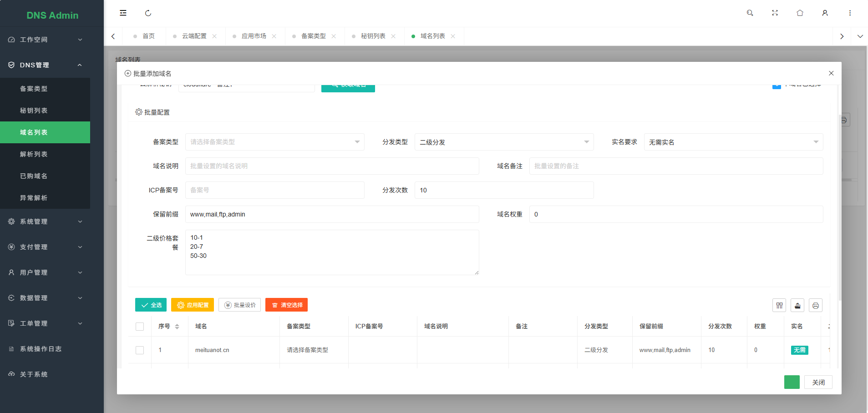Click the orange 应用配置 button

tap(193, 305)
